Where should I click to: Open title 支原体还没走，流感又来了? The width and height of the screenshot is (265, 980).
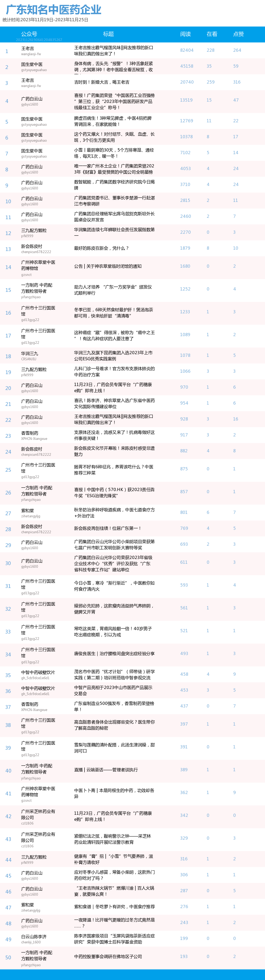point(114,436)
